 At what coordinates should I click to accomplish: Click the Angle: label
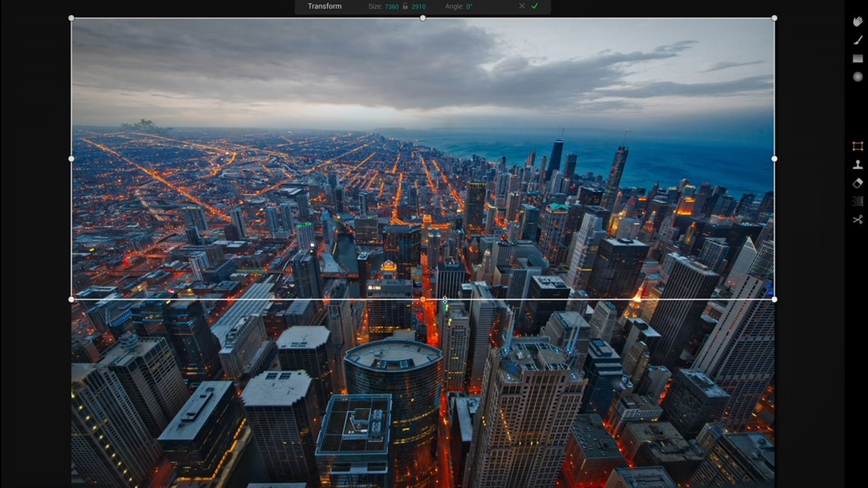[x=454, y=7]
